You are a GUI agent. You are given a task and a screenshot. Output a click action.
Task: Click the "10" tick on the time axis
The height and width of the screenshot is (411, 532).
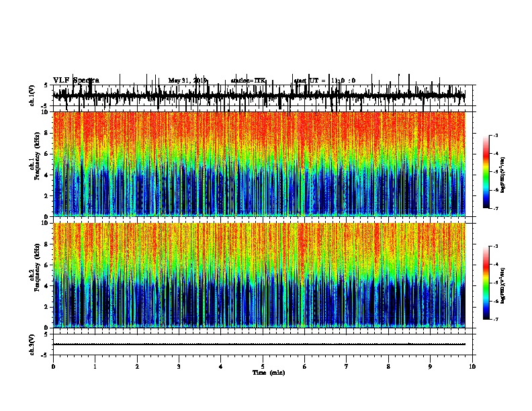(x=472, y=366)
